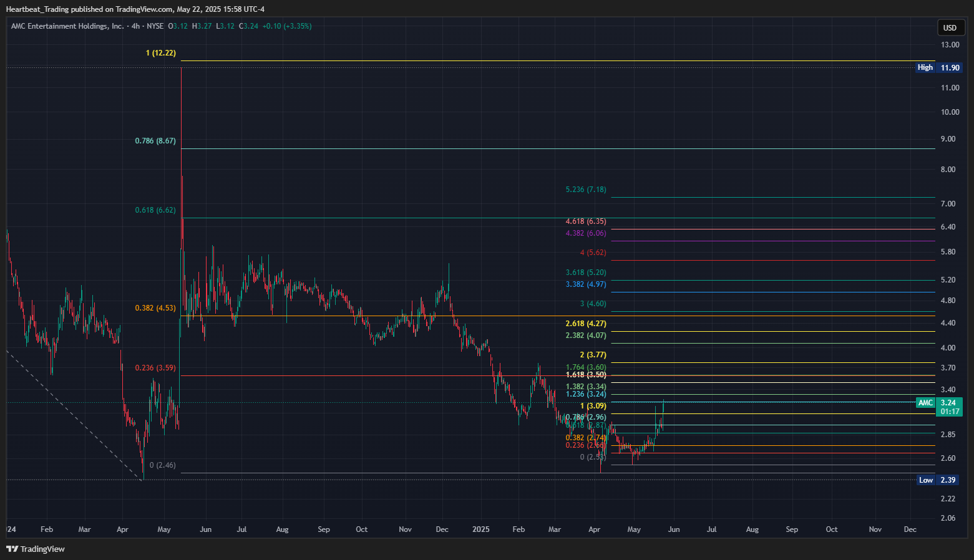Click the 3.618 (5.20) extension label

point(586,273)
